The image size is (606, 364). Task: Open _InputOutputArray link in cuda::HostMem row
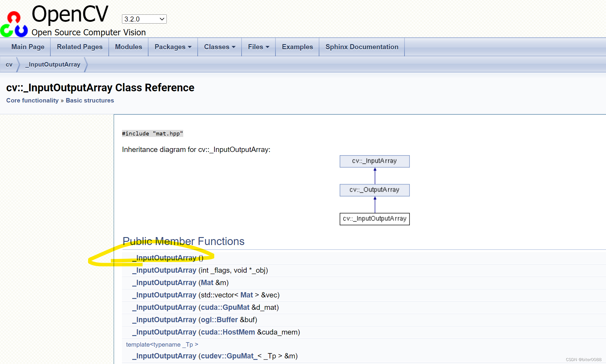click(x=164, y=332)
